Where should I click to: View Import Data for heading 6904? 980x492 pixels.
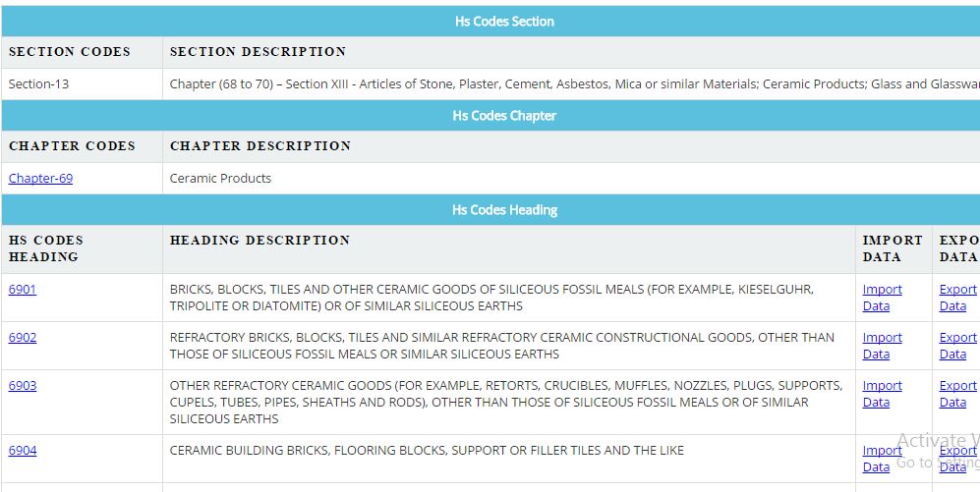(882, 459)
